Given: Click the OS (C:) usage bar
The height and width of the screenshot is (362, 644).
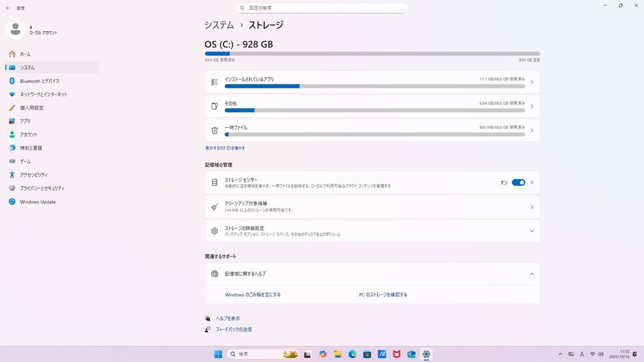Looking at the screenshot, I should click(x=372, y=53).
